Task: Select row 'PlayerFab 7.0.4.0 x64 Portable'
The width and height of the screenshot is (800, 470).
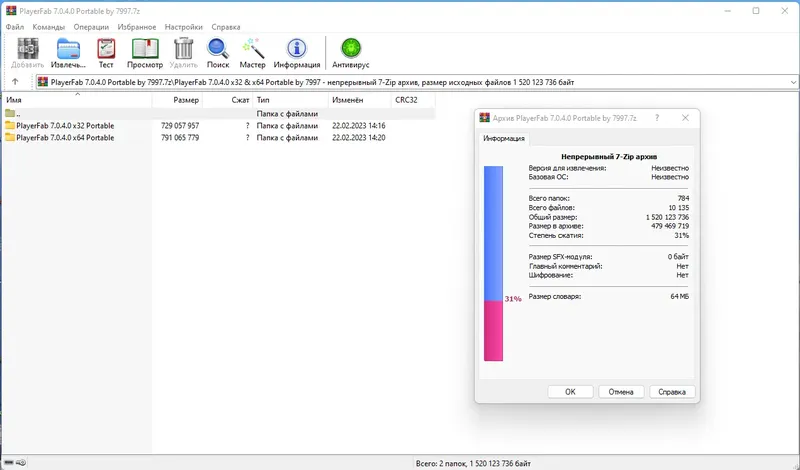Action: [220, 137]
